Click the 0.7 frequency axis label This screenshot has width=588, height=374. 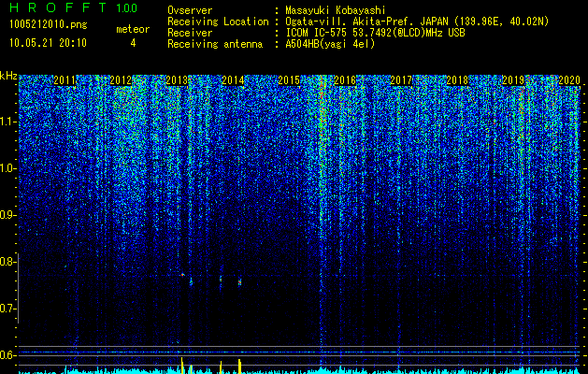coord(7,309)
